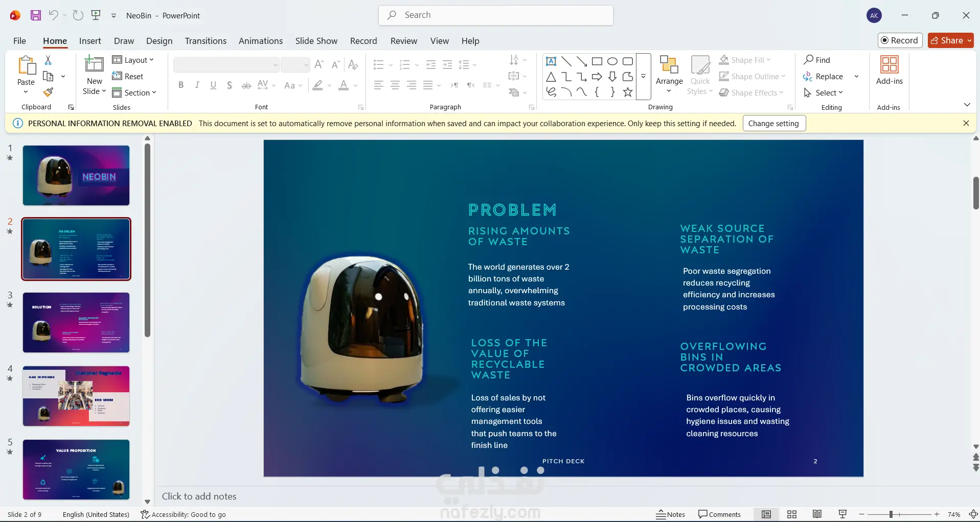980x522 pixels.
Task: Toggle Italic formatting
Action: click(197, 85)
